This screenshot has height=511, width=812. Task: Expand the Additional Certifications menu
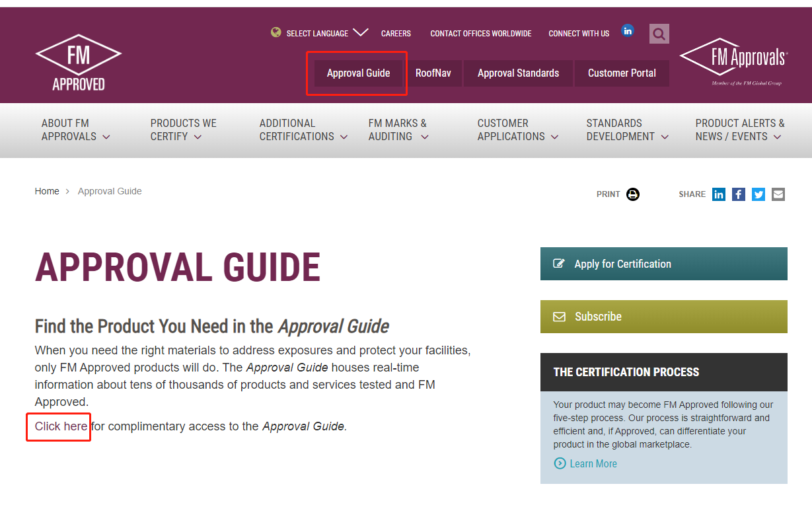click(x=303, y=130)
